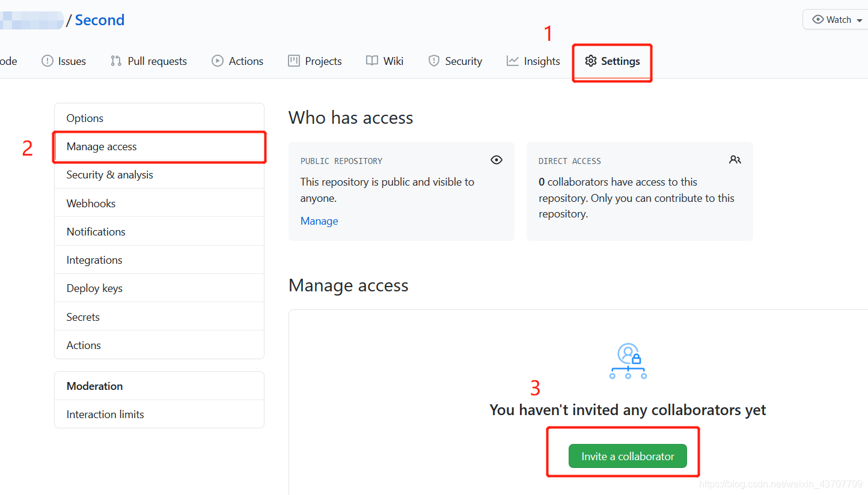Open the Security tab
Screen dimensions: 868x495
[x=455, y=61]
